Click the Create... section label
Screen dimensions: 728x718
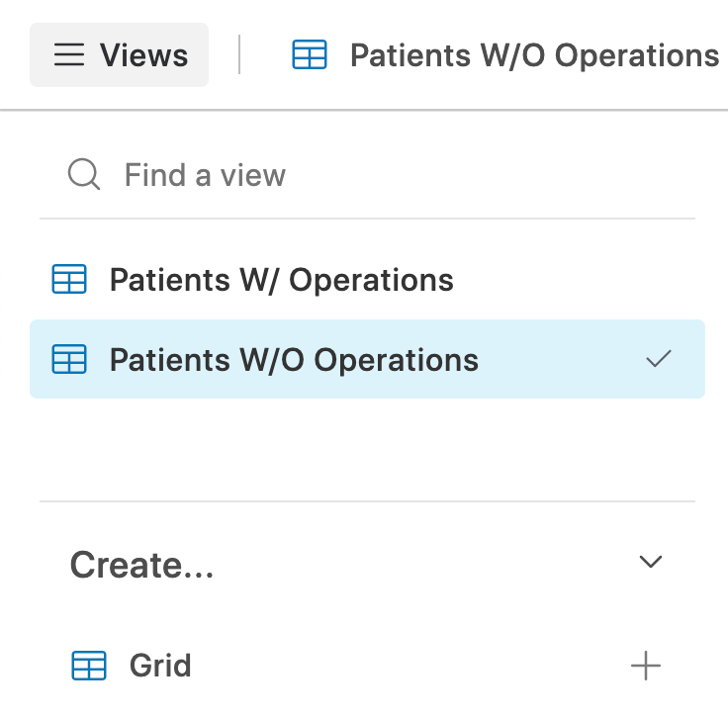pyautogui.click(x=141, y=565)
